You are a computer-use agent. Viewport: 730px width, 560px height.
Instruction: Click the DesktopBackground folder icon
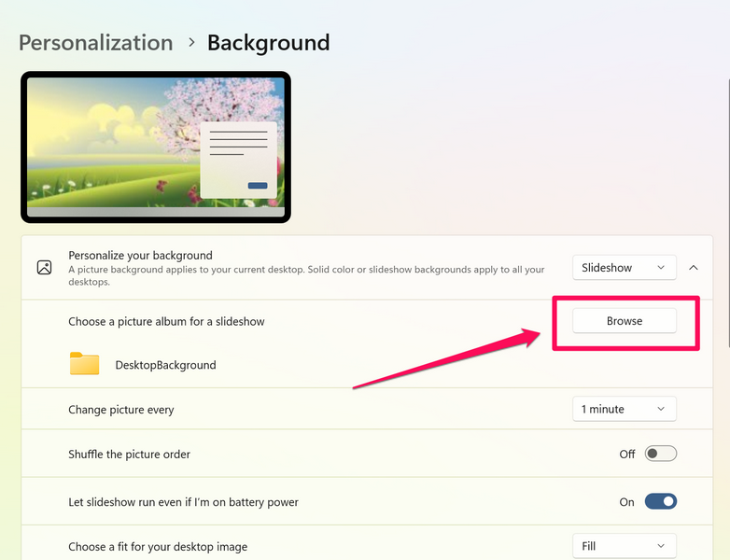pos(84,364)
